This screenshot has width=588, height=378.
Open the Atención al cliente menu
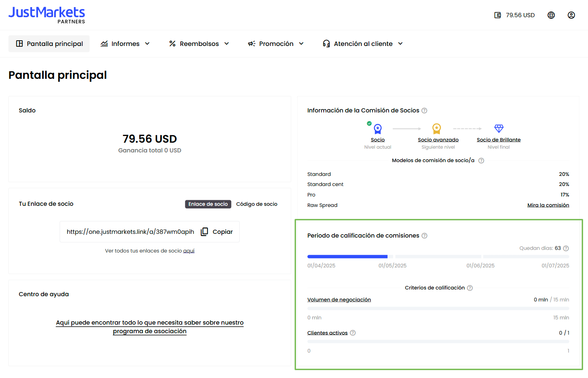click(x=363, y=44)
